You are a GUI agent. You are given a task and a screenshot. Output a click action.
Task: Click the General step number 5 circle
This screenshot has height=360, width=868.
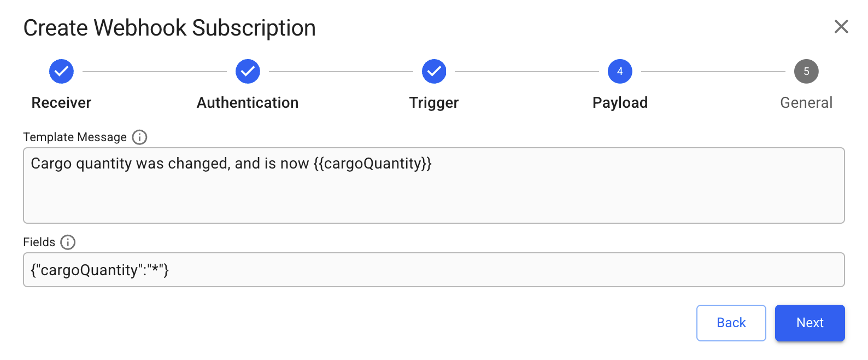pos(806,71)
